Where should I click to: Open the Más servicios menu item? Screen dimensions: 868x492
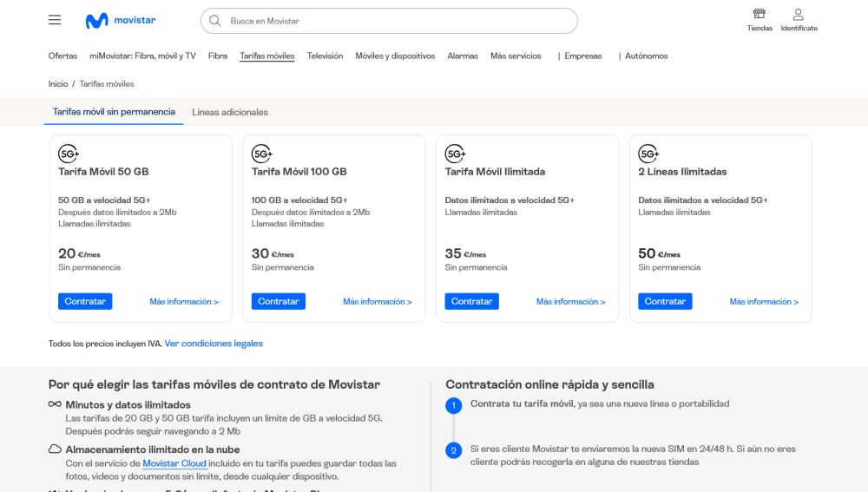[x=516, y=56]
